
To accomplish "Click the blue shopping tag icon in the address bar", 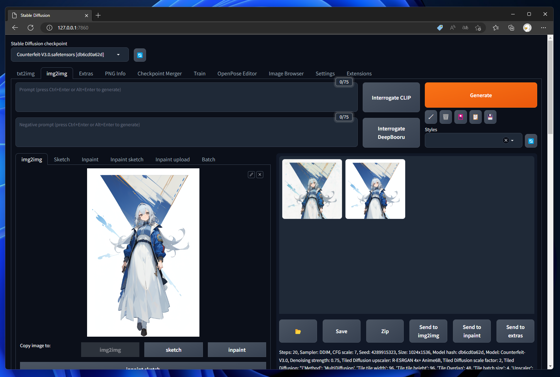I will click(440, 27).
